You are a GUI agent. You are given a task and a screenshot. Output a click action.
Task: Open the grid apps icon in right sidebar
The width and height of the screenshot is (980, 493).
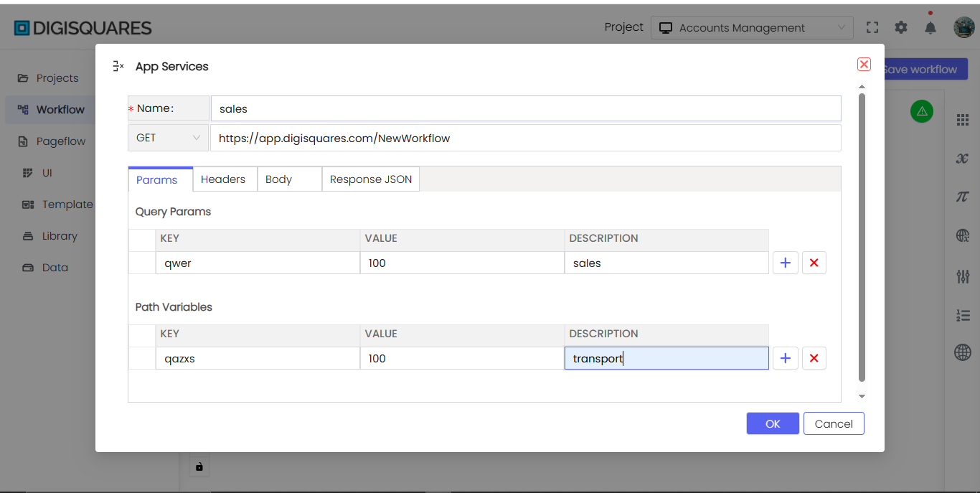click(963, 120)
